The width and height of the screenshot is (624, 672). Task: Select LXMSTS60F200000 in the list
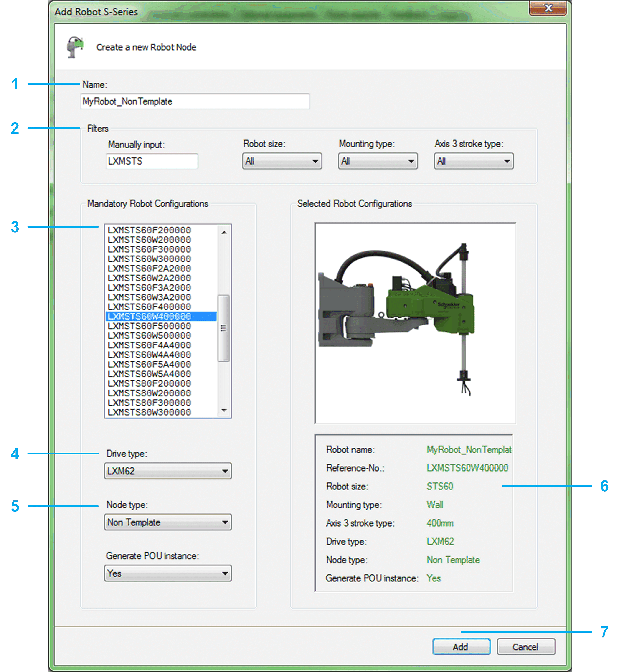tap(161, 230)
